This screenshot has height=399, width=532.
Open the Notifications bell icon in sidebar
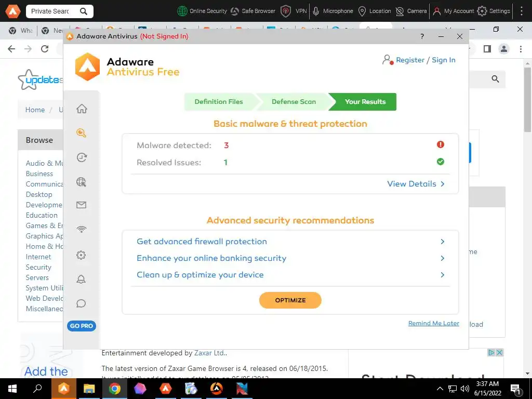pyautogui.click(x=81, y=279)
